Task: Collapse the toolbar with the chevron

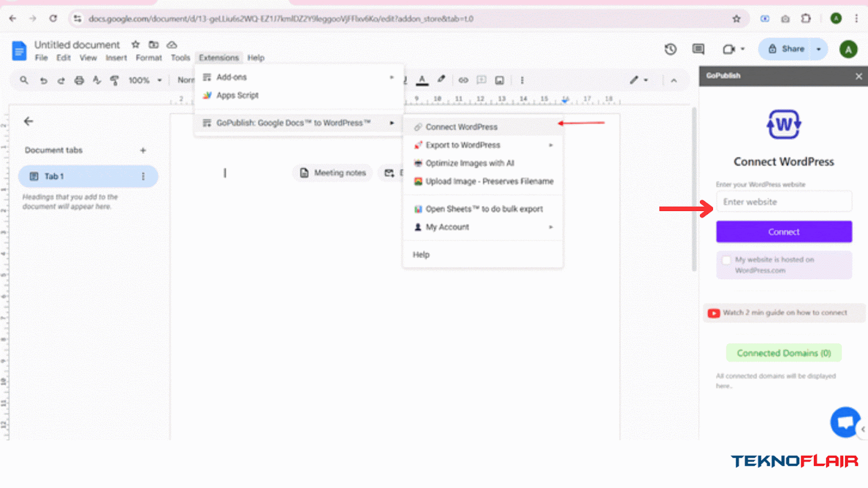Action: pos(674,80)
